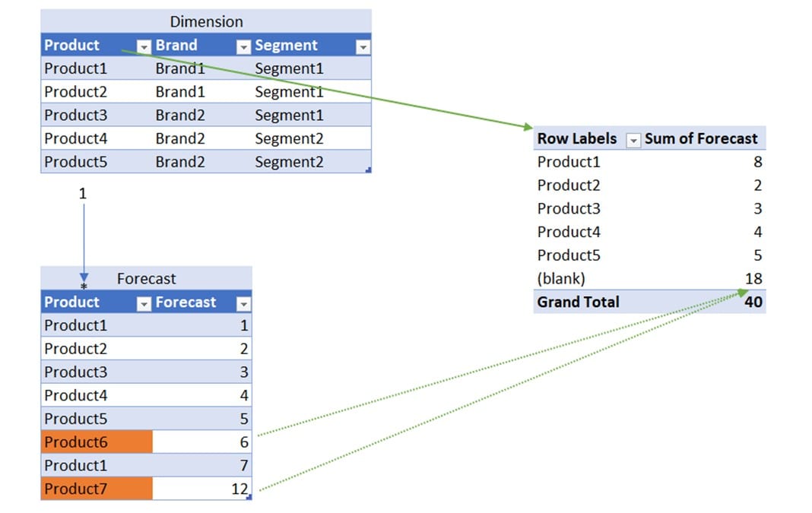This screenshot has width=812, height=513.
Task: Select the orange Product7 cell
Action: (x=97, y=488)
